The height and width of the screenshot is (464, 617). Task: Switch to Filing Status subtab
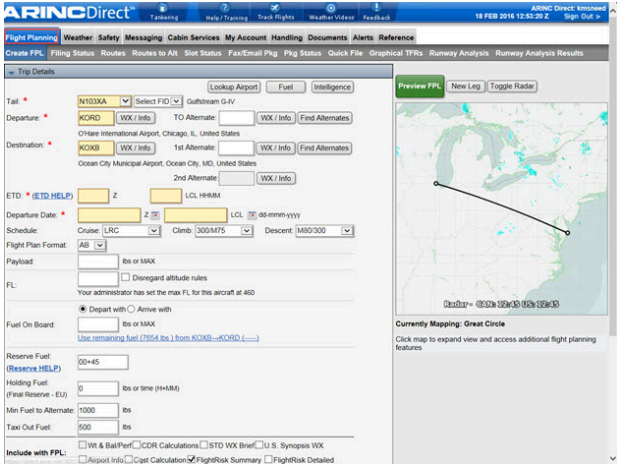72,53
